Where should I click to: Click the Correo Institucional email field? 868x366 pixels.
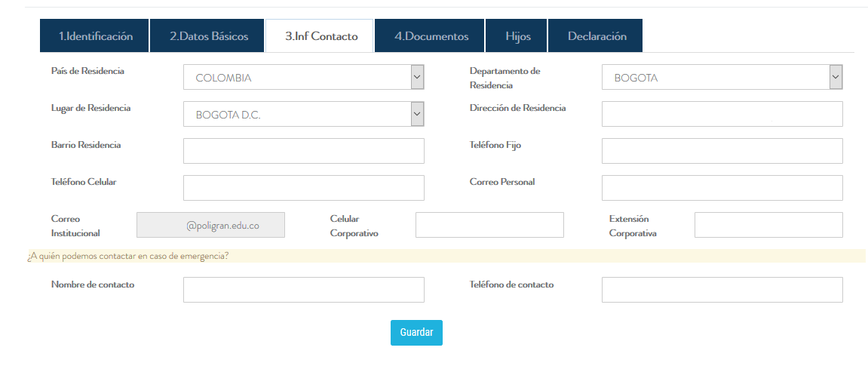click(x=210, y=225)
